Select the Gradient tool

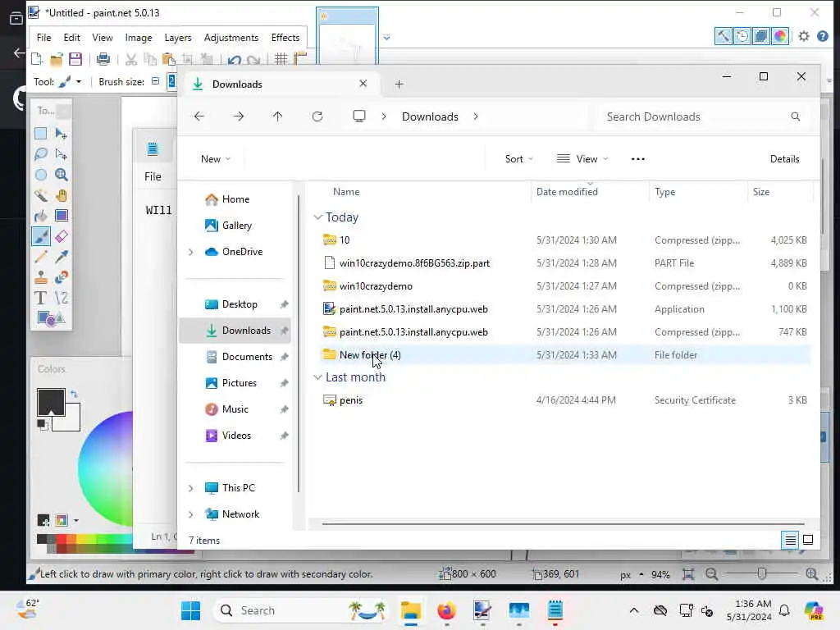pyautogui.click(x=61, y=216)
